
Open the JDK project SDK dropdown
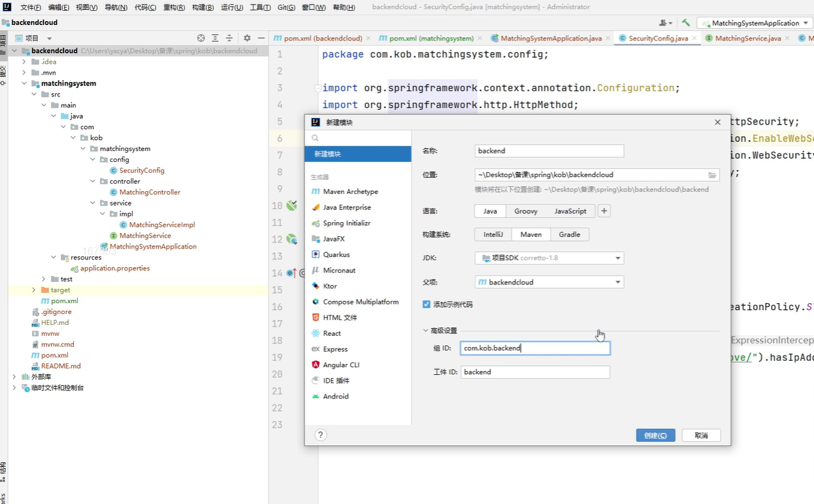tap(549, 258)
